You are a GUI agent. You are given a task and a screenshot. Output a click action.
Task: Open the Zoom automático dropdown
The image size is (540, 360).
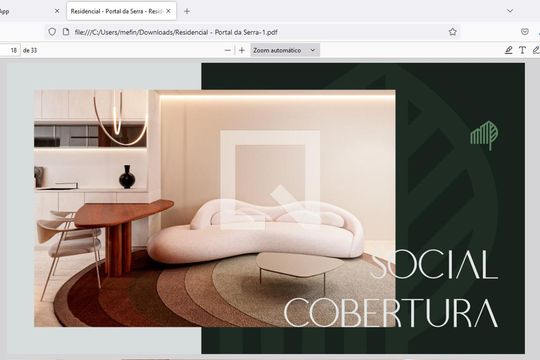point(285,50)
